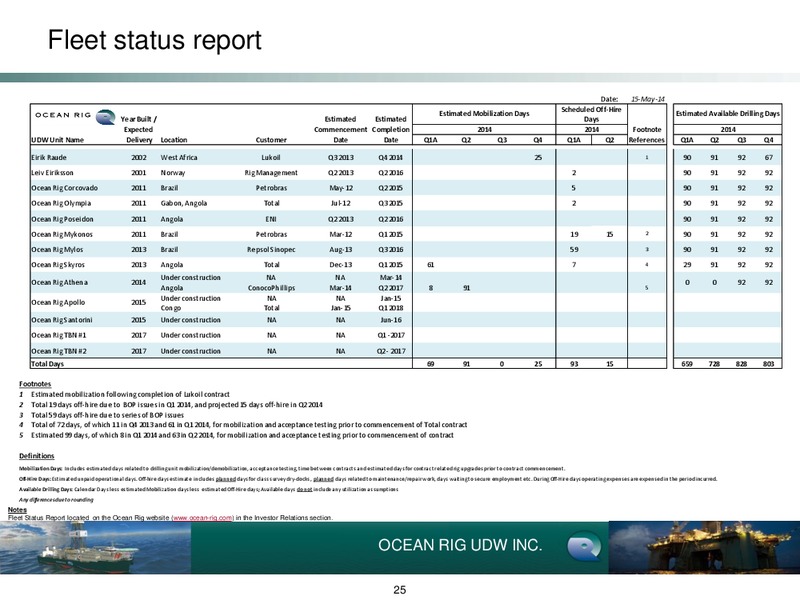
Task: Click 'Scheduled Off-Hire Days' header
Action: 591,114
